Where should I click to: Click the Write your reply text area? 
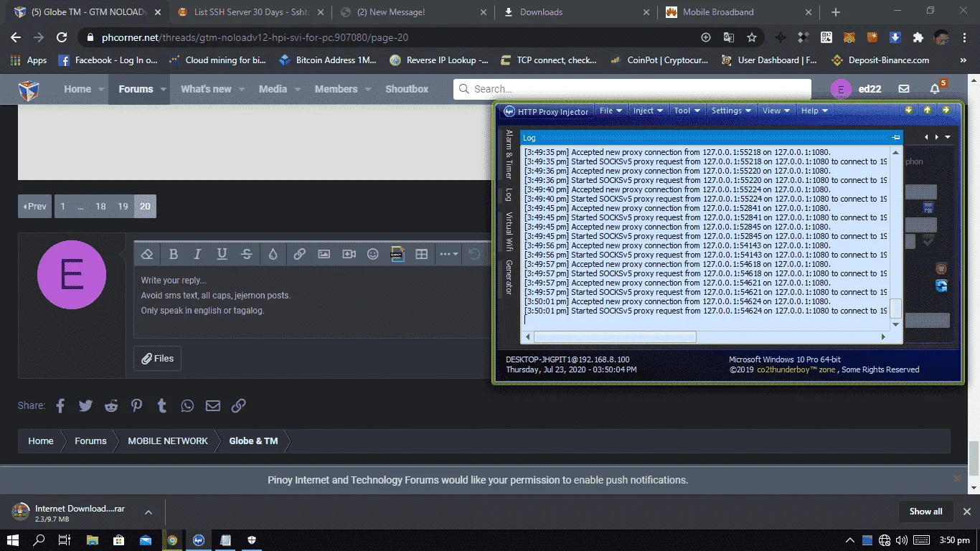pyautogui.click(x=312, y=301)
